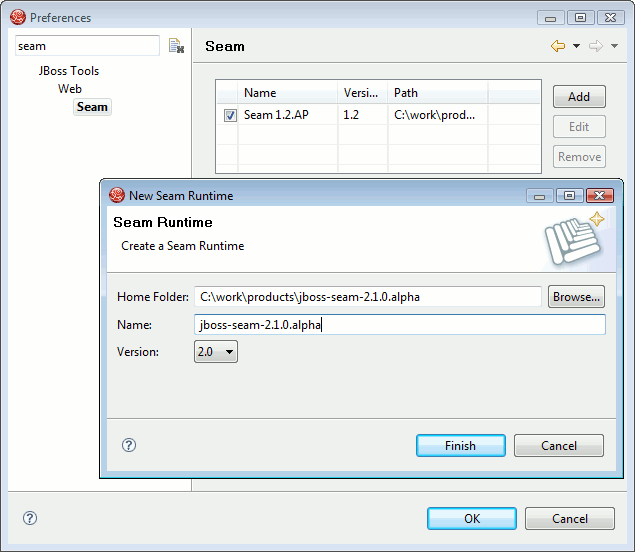
Task: Click the Add runtime button
Action: [579, 96]
